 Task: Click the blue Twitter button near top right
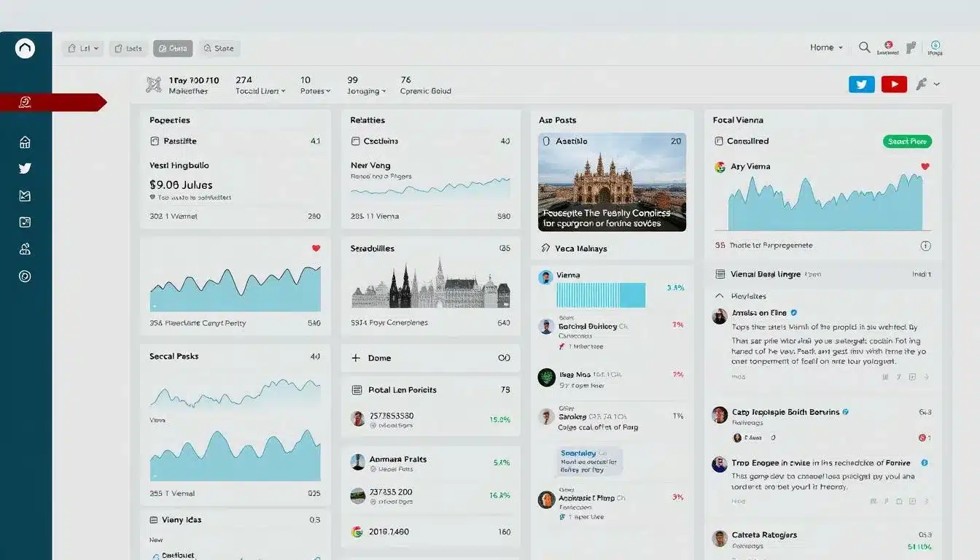(861, 84)
